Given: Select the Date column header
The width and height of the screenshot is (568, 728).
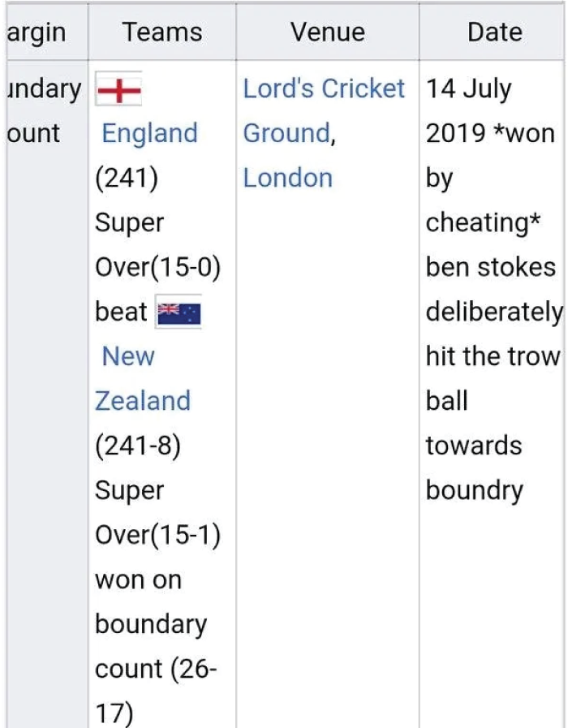Looking at the screenshot, I should pyautogui.click(x=495, y=32).
